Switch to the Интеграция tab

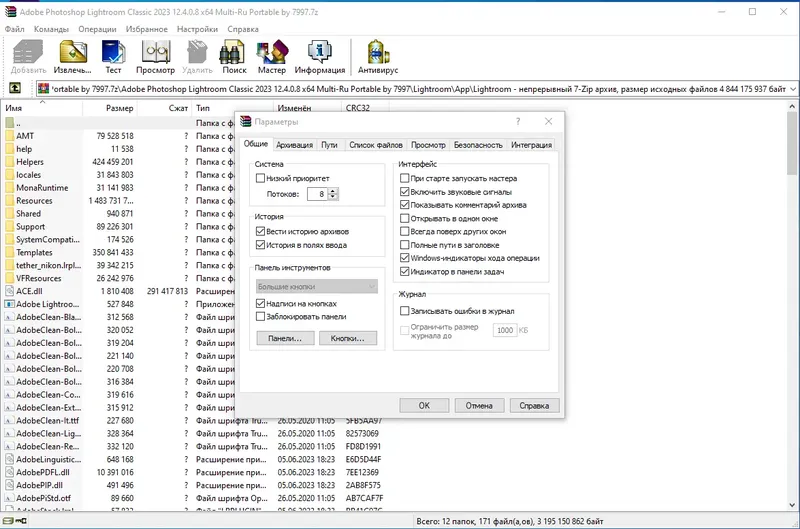pyautogui.click(x=531, y=145)
